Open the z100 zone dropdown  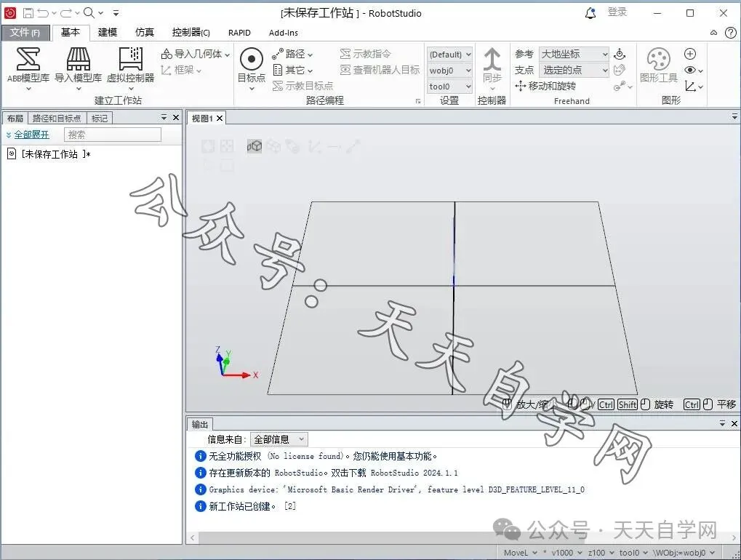601,553
